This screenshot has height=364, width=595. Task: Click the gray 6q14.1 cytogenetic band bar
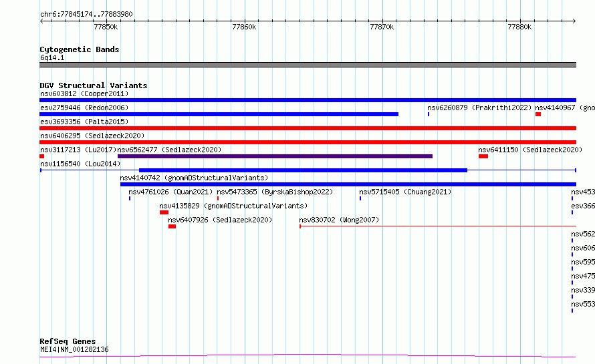[x=308, y=65]
